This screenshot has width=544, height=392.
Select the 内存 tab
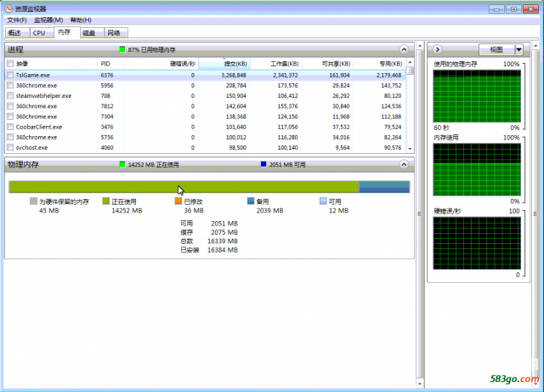[66, 32]
